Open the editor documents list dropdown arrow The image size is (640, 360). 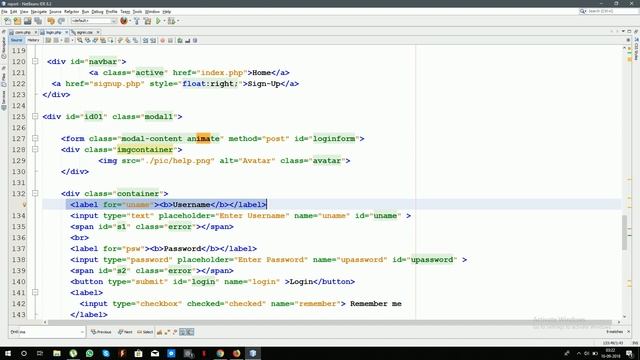(x=623, y=31)
